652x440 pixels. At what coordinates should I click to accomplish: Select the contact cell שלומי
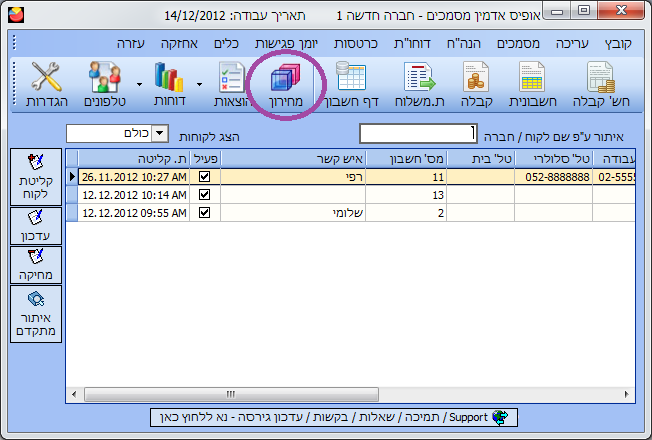[x=293, y=213]
